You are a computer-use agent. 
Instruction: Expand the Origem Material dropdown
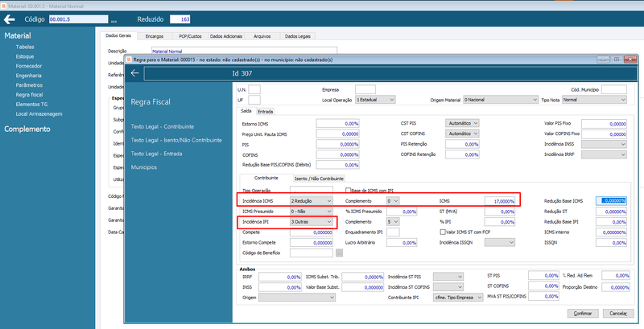point(500,100)
